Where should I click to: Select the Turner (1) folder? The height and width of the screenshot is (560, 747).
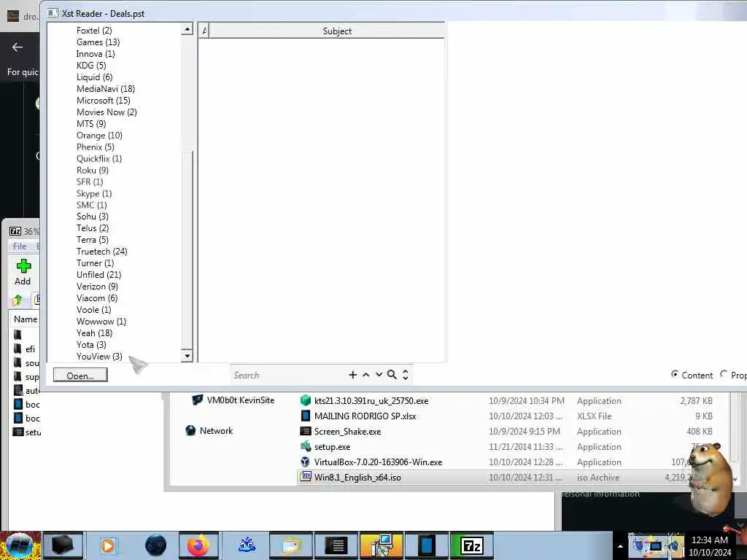pyautogui.click(x=96, y=262)
